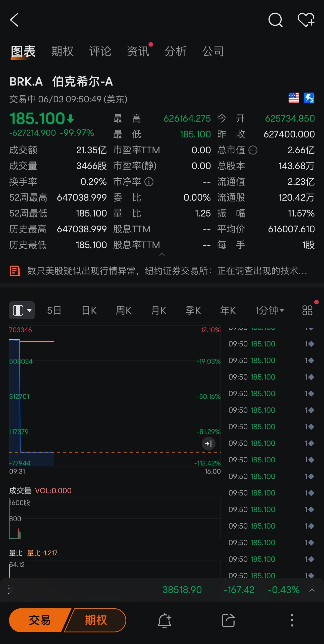This screenshot has width=324, height=644.
Task: Select the 月K chart period
Action: pyautogui.click(x=158, y=310)
